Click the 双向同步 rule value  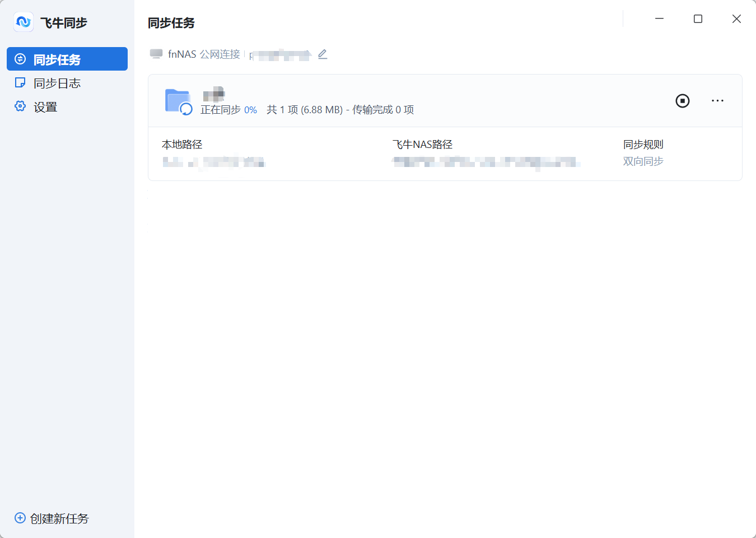643,161
